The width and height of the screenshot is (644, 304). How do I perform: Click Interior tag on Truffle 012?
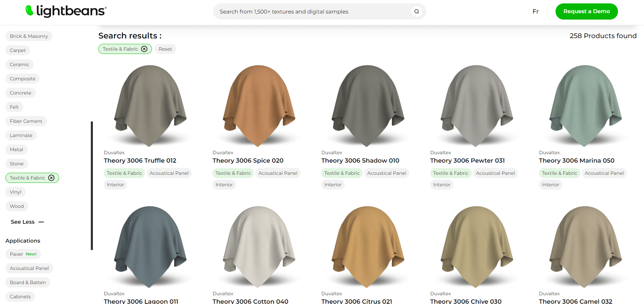click(115, 185)
